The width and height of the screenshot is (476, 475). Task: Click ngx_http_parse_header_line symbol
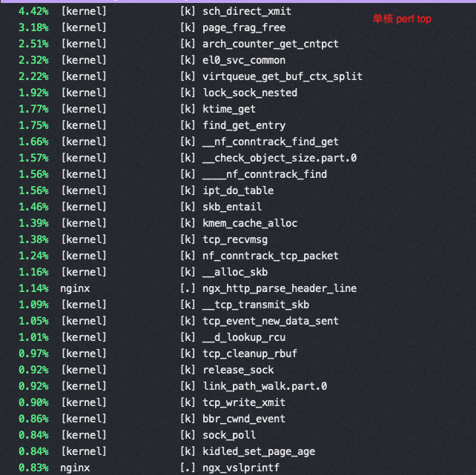point(280,288)
